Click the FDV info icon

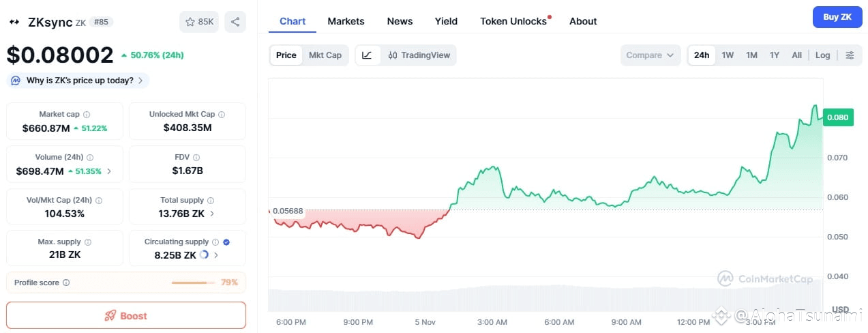[196, 158]
